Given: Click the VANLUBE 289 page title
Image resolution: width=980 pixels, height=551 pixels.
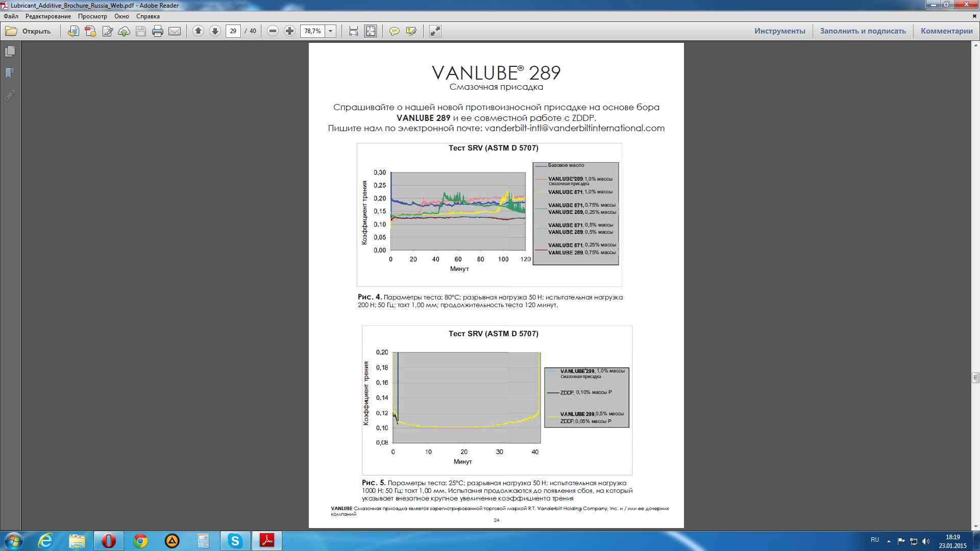Looking at the screenshot, I should pyautogui.click(x=496, y=72).
